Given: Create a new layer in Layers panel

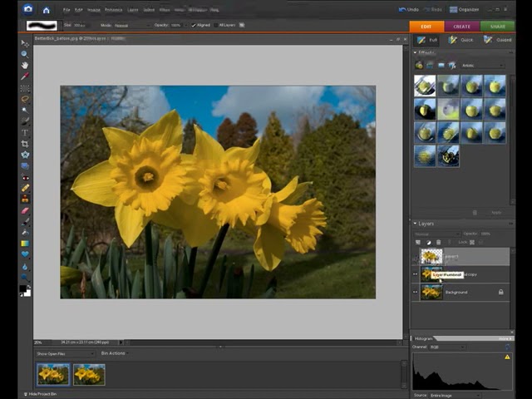Looking at the screenshot, I should [x=418, y=242].
